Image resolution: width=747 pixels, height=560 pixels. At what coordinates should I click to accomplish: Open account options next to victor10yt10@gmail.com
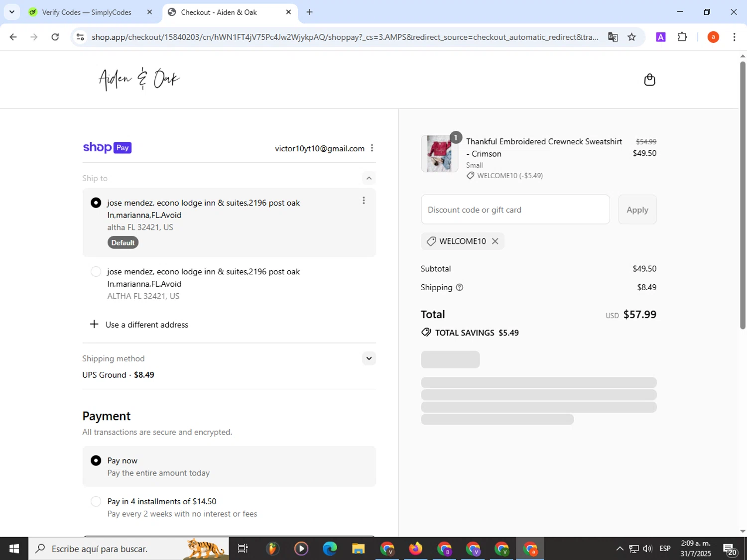(x=372, y=148)
